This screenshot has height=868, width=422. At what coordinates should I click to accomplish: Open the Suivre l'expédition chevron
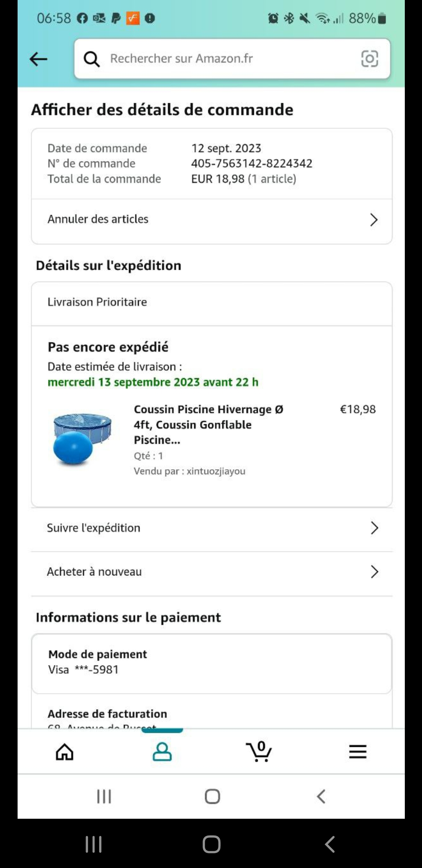click(374, 528)
